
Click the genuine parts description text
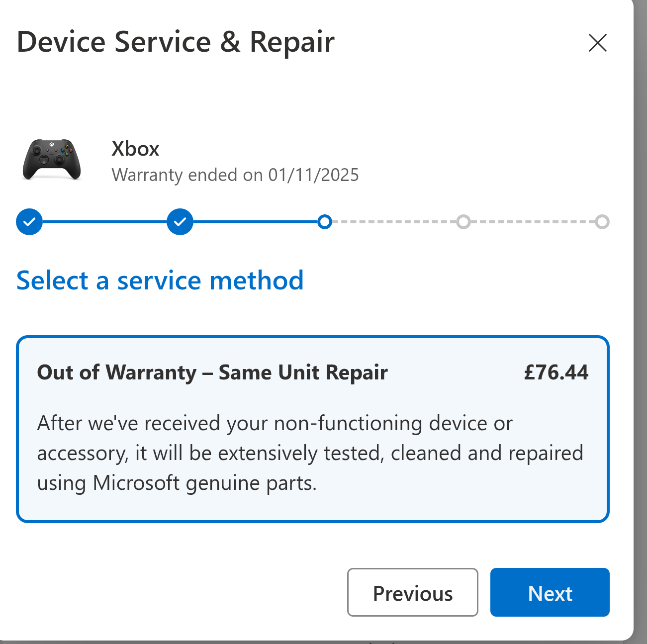pyautogui.click(x=310, y=453)
